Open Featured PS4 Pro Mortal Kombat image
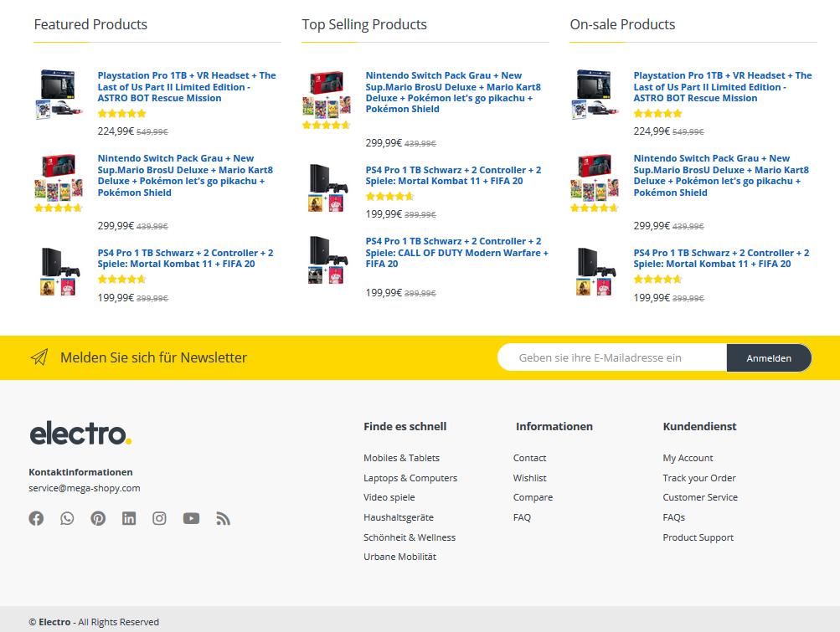Screen dimensions: 840x632 coord(59,271)
